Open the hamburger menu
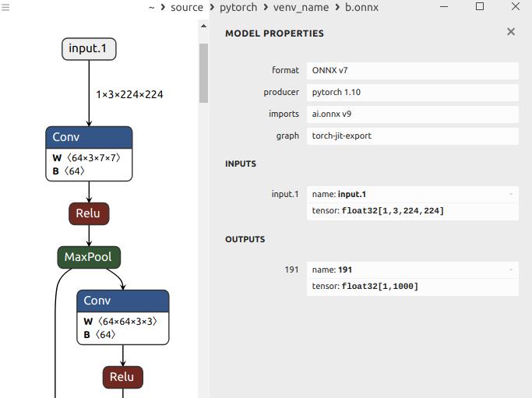The image size is (532, 398). [5, 8]
